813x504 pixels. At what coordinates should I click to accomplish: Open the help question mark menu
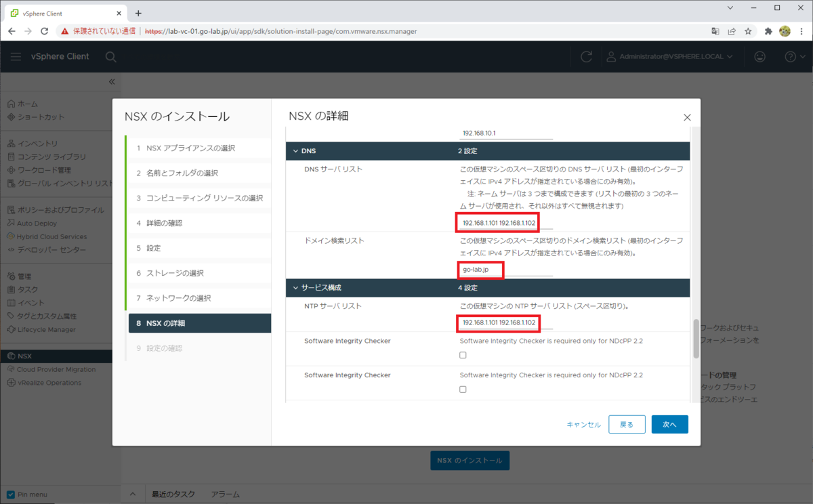tap(794, 57)
